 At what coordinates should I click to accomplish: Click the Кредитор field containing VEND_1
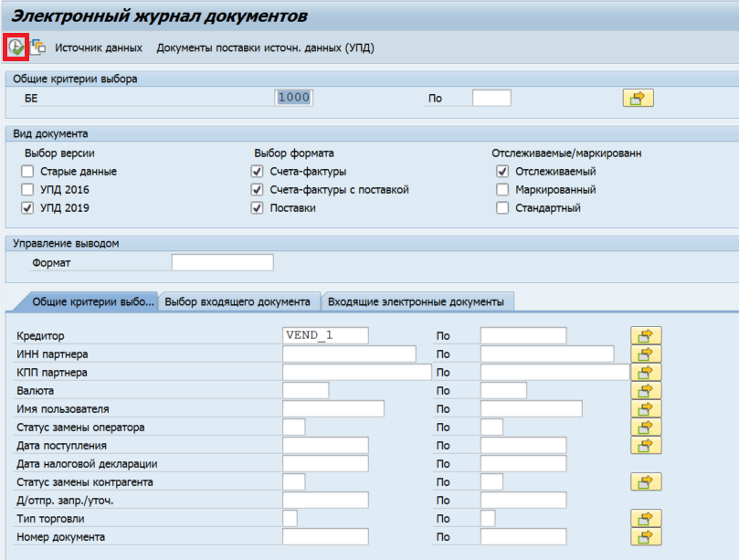[325, 335]
